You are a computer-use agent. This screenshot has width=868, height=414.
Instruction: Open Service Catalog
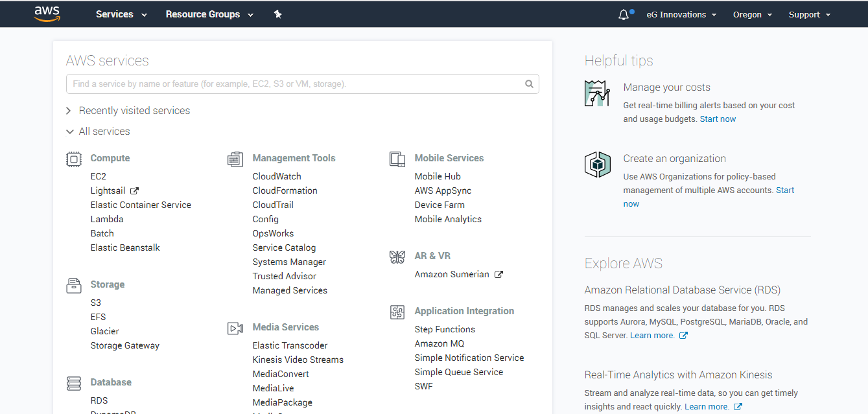click(285, 247)
